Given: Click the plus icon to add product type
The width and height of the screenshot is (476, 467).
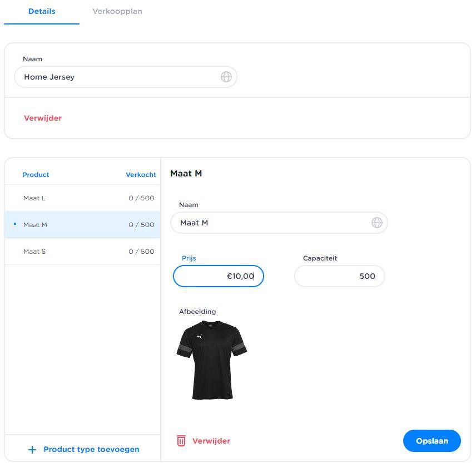Looking at the screenshot, I should [32, 450].
